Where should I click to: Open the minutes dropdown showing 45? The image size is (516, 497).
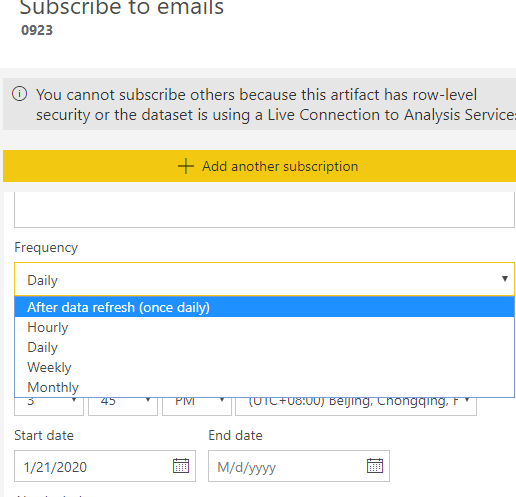pyautogui.click(x=123, y=406)
